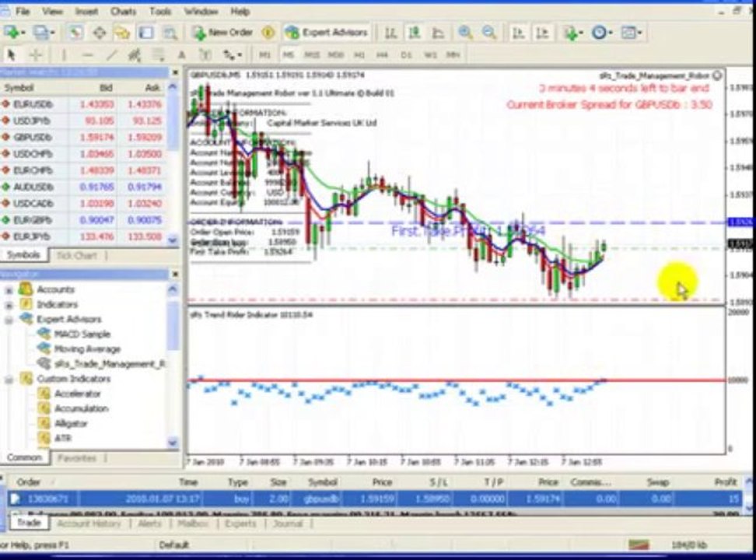Toggle the Data Window icon
Screen dimensions: 756x560
click(100, 33)
